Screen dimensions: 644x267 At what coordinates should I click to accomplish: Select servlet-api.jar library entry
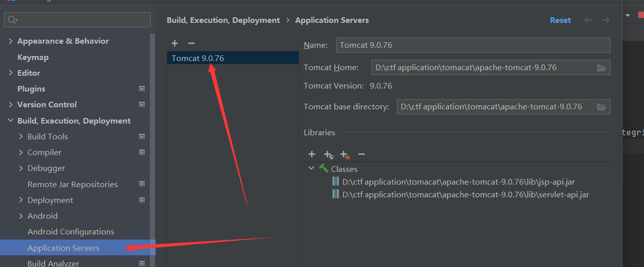point(465,195)
